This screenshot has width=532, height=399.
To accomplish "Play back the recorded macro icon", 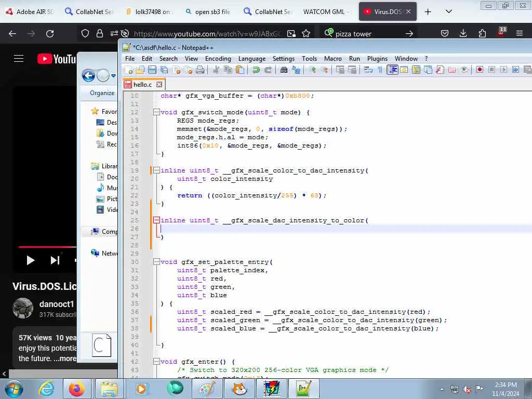I will 504,70.
